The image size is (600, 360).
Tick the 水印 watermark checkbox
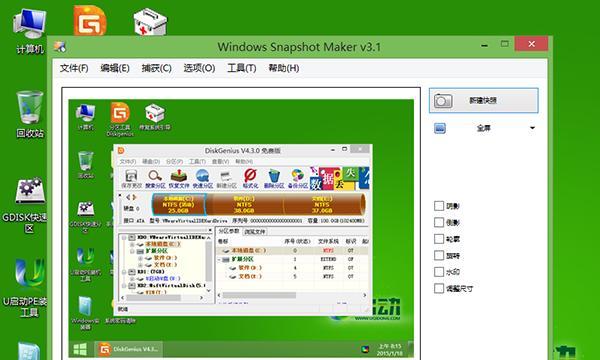(439, 272)
